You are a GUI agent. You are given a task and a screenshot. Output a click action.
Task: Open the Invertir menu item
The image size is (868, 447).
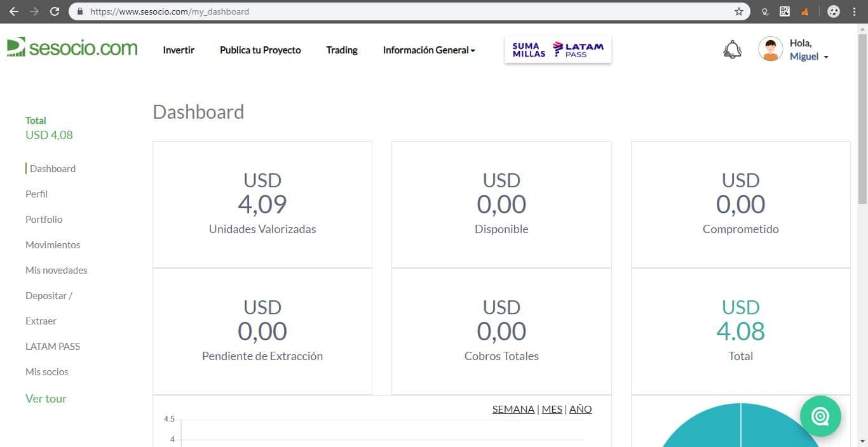click(x=179, y=50)
